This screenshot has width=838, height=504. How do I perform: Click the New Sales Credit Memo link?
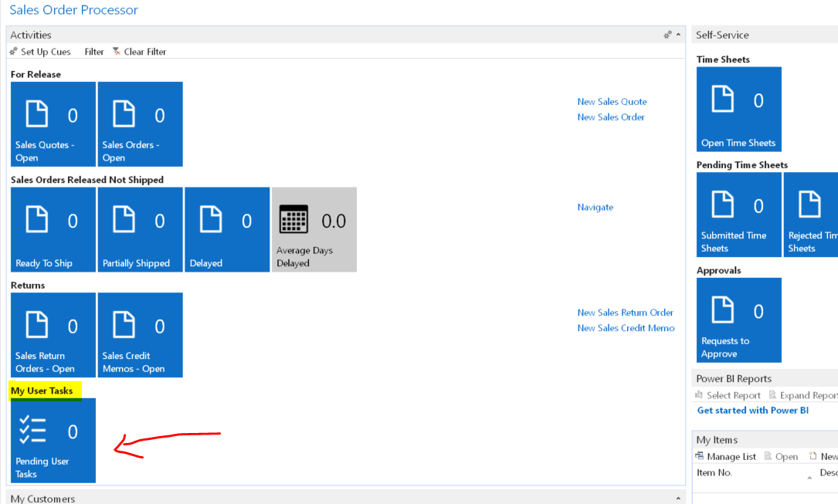click(626, 328)
